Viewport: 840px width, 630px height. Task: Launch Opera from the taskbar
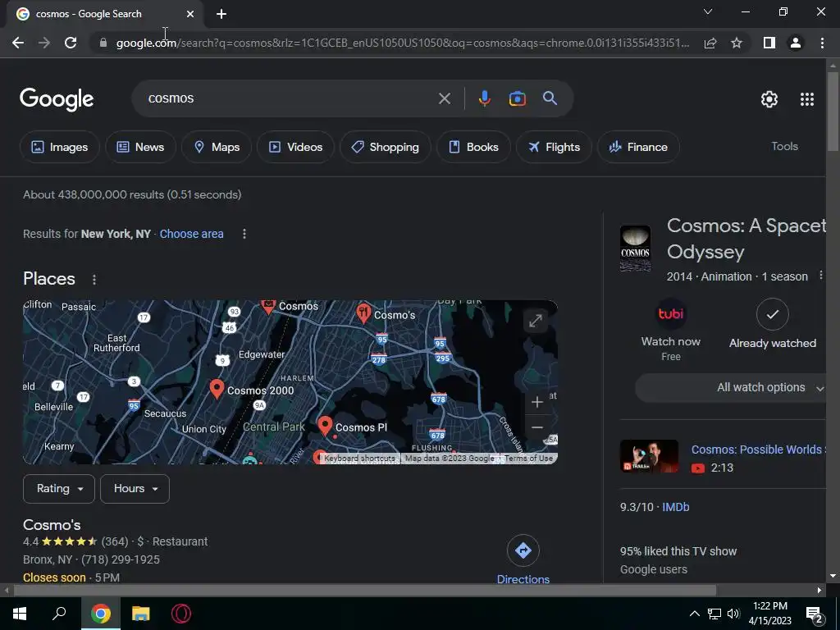[x=181, y=614]
